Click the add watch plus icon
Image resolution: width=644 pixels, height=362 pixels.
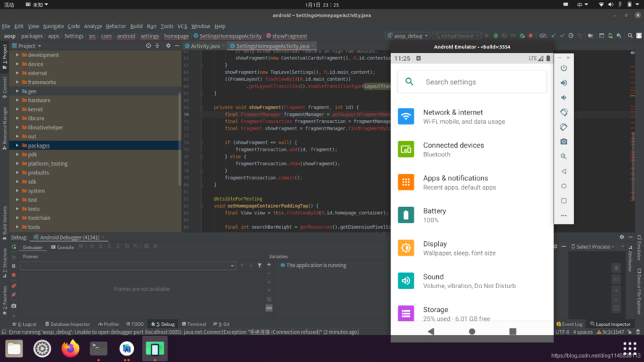click(x=269, y=265)
